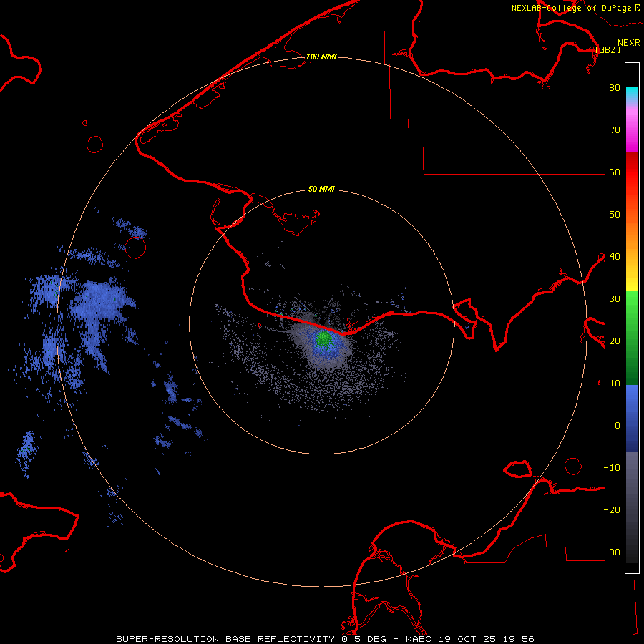Click the 70 value on dBZ scale
Image resolution: width=644 pixels, height=644 pixels.
[615, 130]
